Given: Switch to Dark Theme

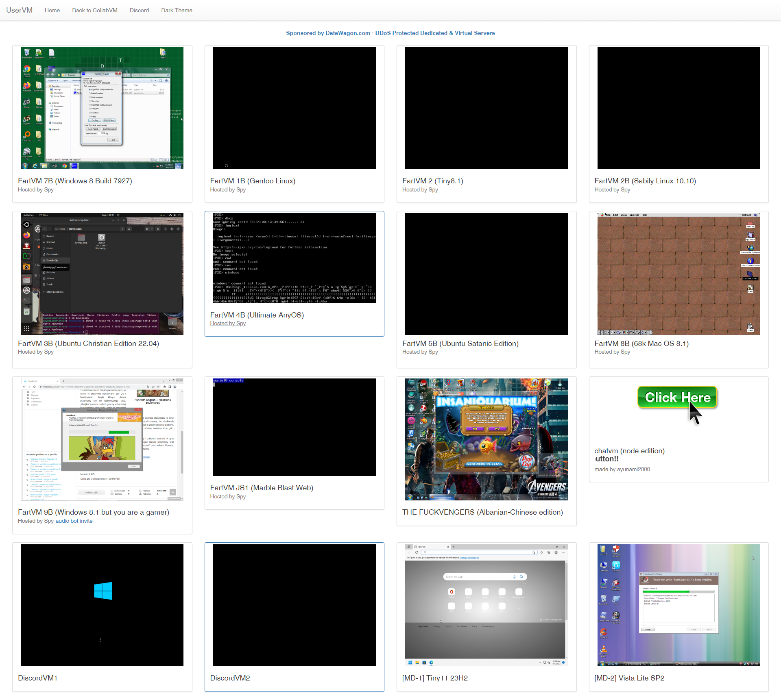Looking at the screenshot, I should 177,10.
